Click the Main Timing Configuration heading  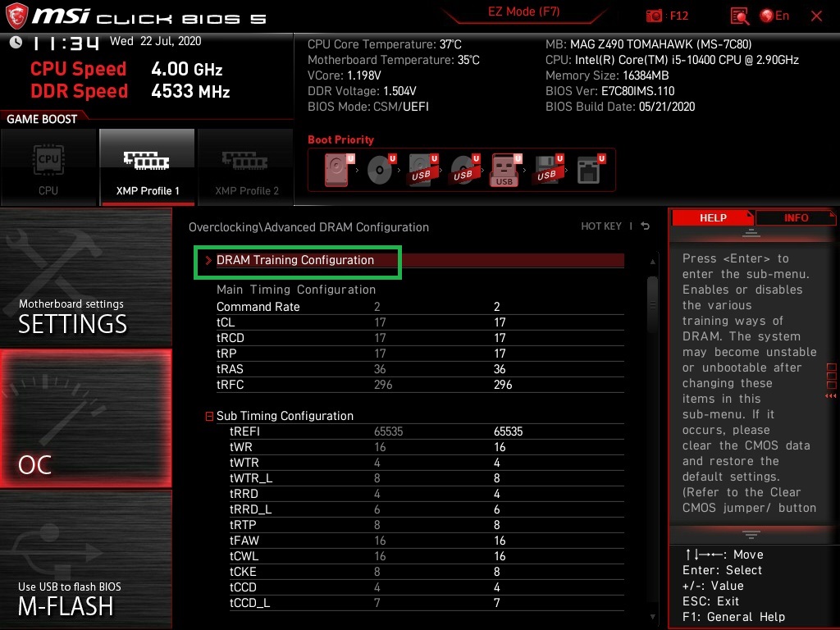tap(295, 290)
